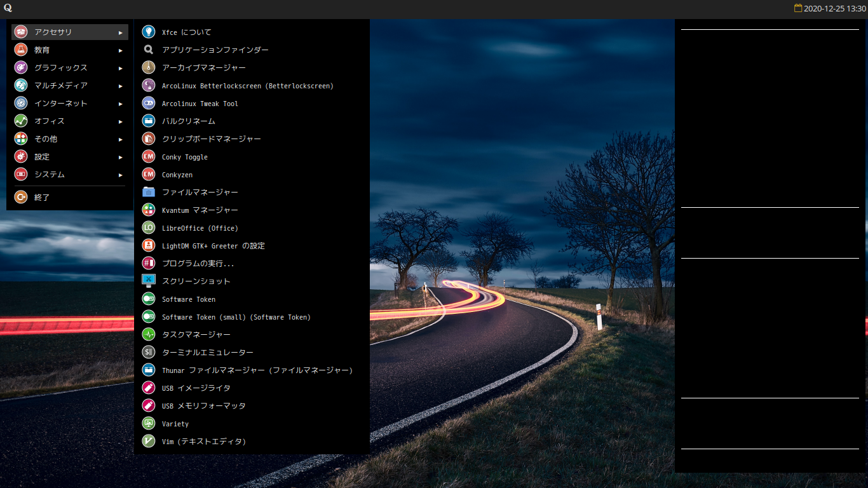The width and height of the screenshot is (868, 488).
Task: Expand the システム submenu arrow
Action: (121, 175)
